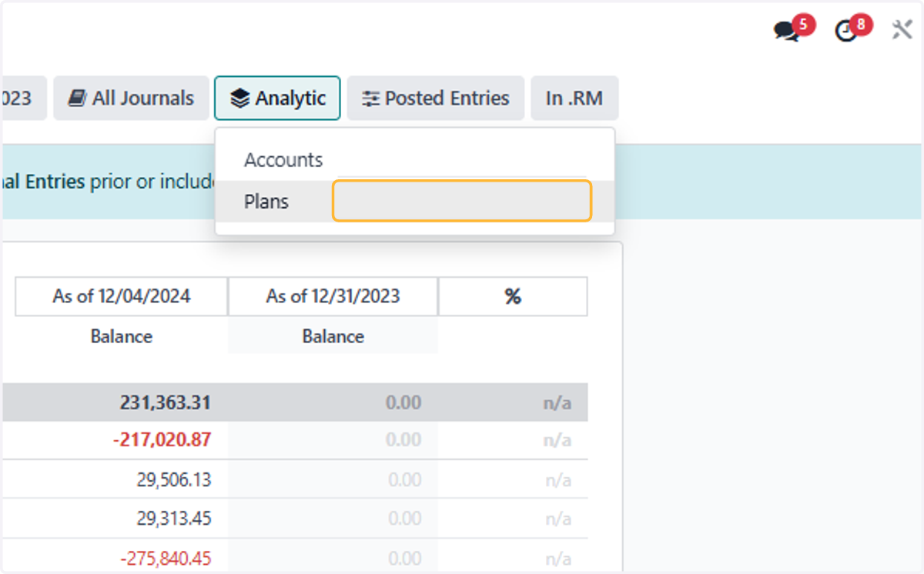Click the In .RM button

[x=574, y=98]
